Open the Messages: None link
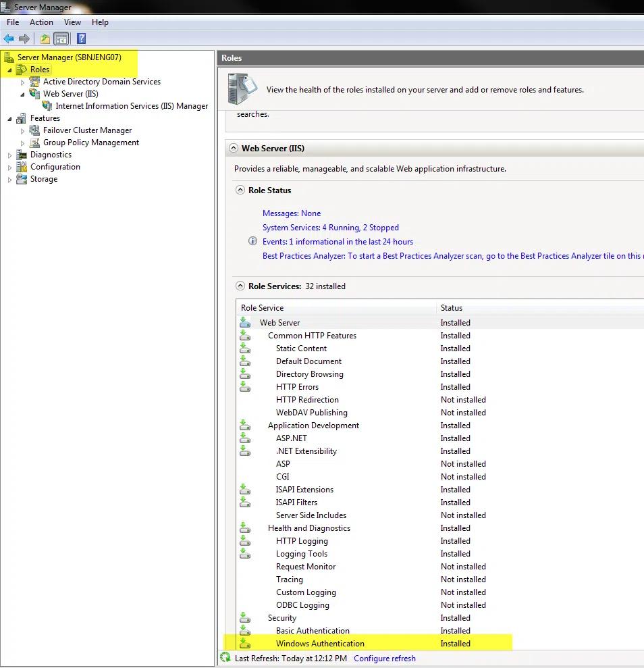The image size is (644, 668). point(292,213)
